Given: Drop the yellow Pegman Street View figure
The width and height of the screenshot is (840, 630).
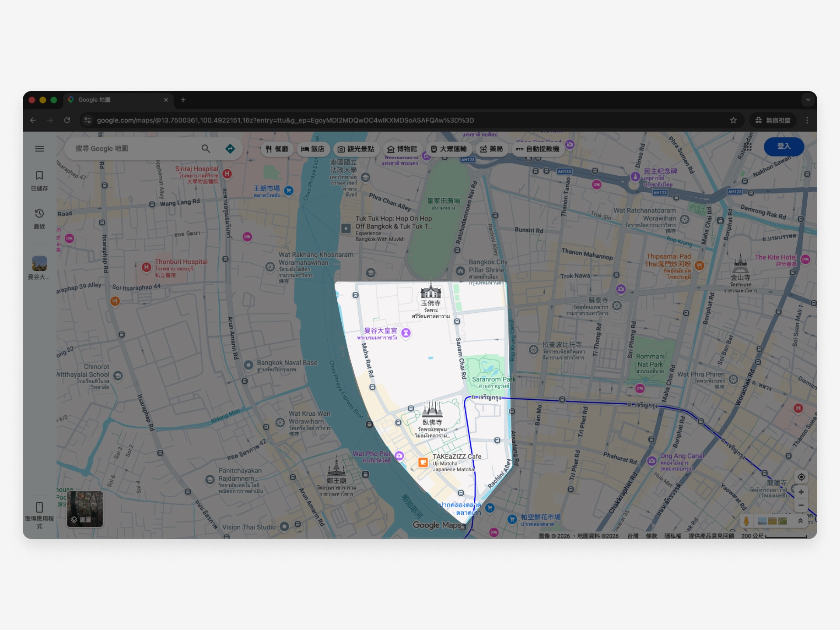Looking at the screenshot, I should tap(746, 521).
